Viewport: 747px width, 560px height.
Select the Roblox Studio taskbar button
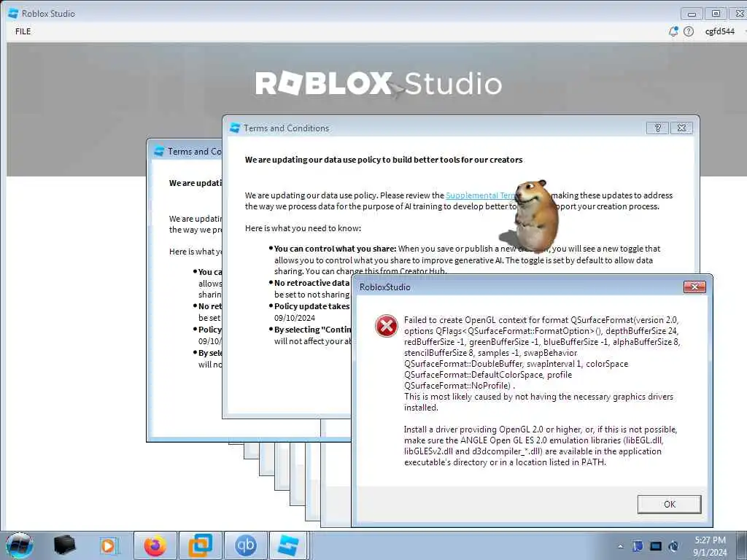click(x=289, y=545)
